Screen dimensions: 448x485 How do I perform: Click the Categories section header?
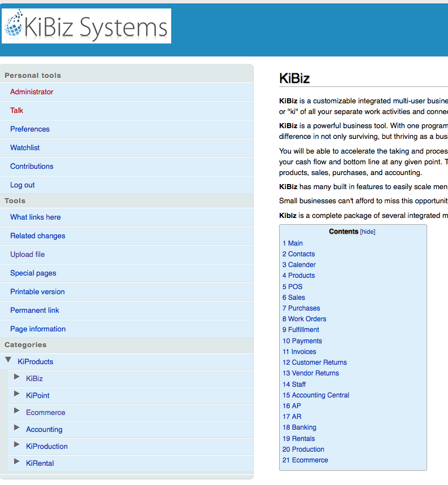pyautogui.click(x=25, y=345)
